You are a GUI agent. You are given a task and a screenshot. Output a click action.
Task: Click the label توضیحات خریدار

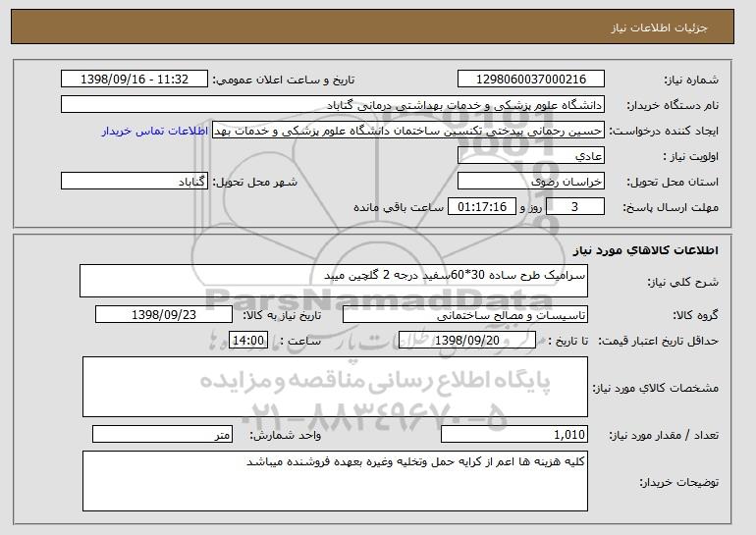coord(678,482)
